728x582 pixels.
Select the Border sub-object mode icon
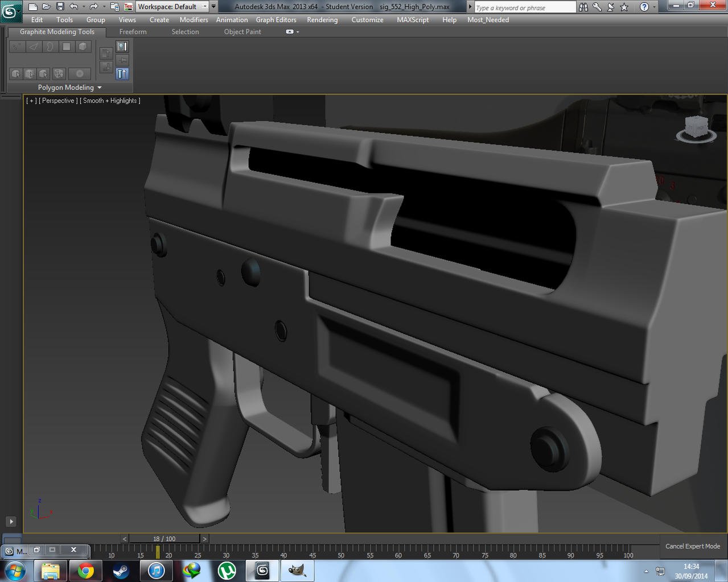pyautogui.click(x=50, y=46)
